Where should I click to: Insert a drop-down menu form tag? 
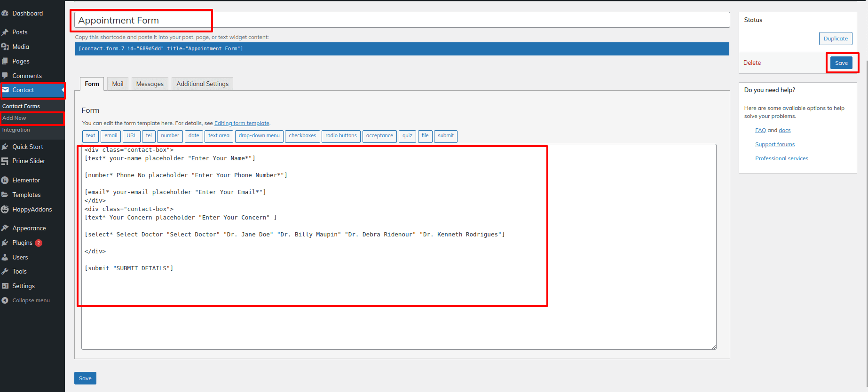[x=259, y=136]
